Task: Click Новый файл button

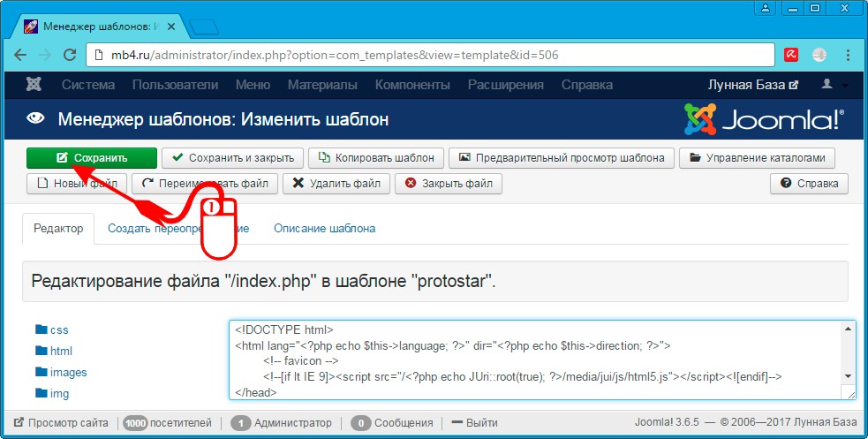Action: (77, 183)
